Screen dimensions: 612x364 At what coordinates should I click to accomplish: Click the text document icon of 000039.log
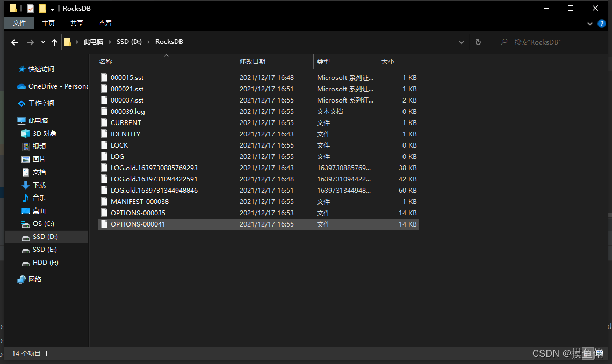(104, 111)
